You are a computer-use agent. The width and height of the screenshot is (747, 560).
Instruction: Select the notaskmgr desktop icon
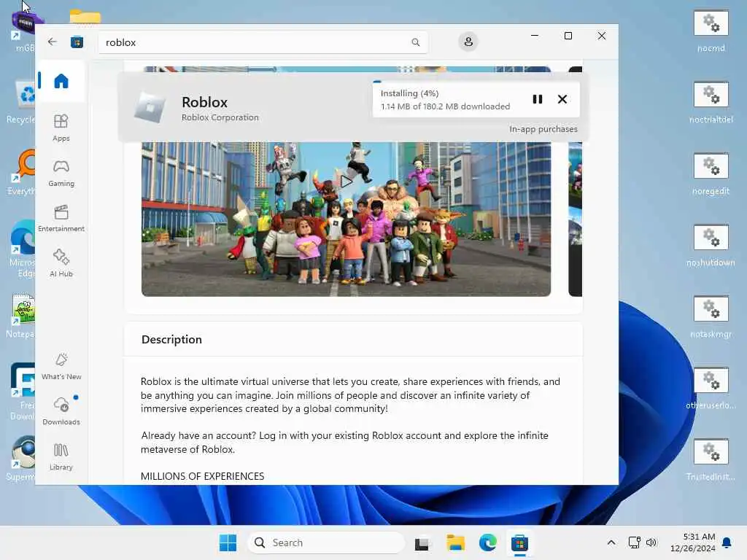point(711,316)
